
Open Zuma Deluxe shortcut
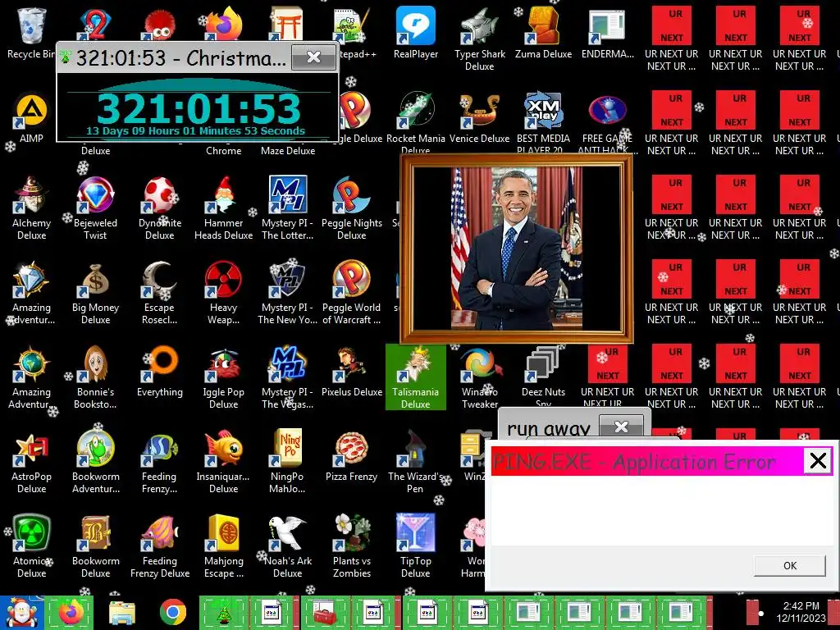(x=543, y=32)
